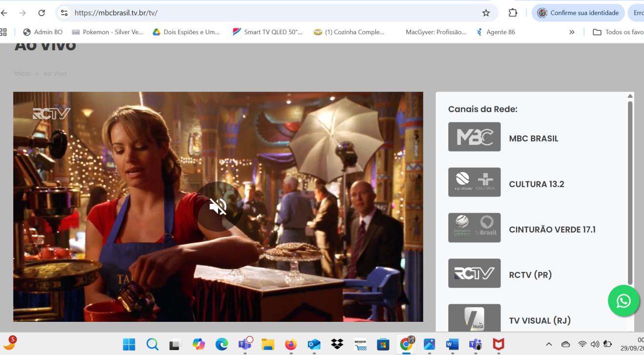The width and height of the screenshot is (644, 355).
Task: Launch Copilot from the taskbar
Action: [199, 344]
